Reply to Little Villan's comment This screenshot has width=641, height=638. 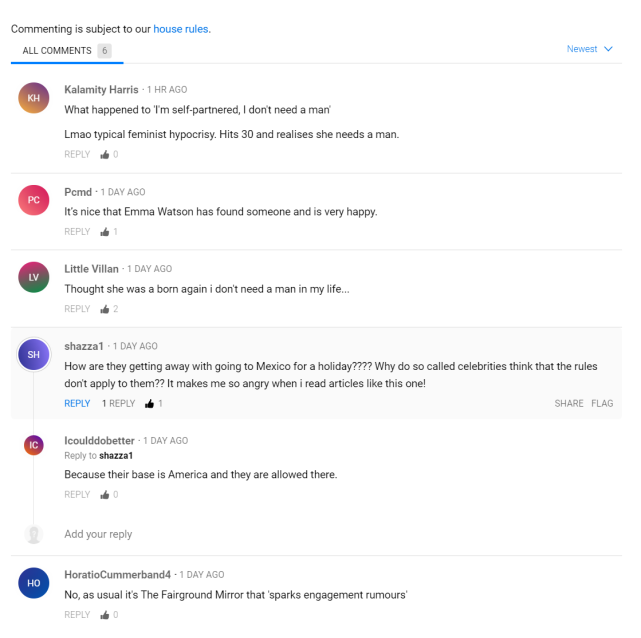point(77,309)
